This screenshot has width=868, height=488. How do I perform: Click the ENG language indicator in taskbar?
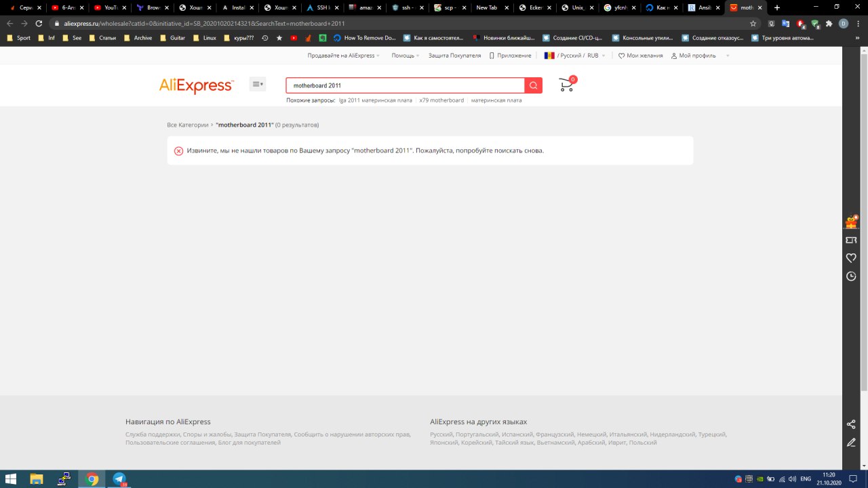click(x=806, y=479)
